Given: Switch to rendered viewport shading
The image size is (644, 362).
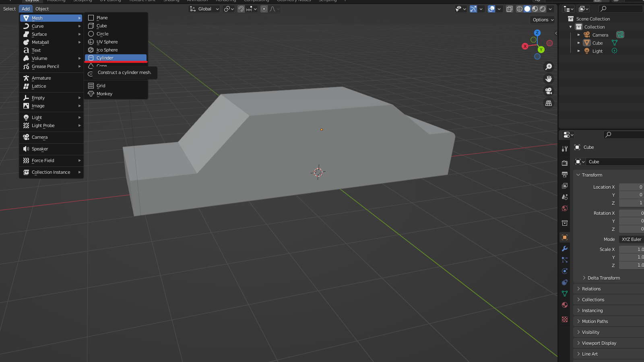Looking at the screenshot, I should [x=543, y=9].
